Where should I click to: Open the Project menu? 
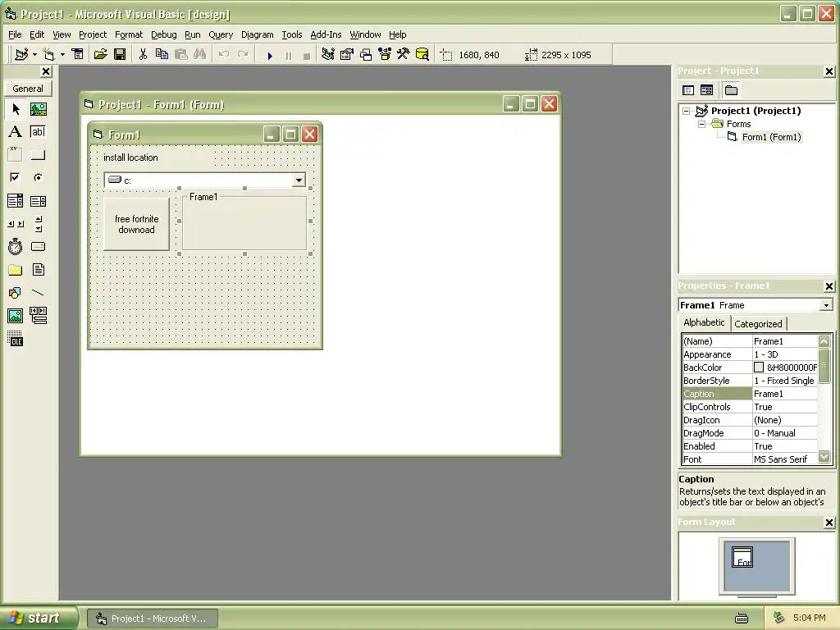[93, 34]
